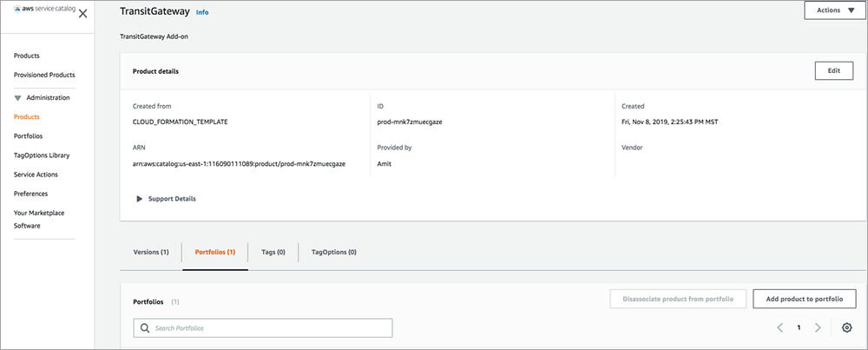Viewport: 868px width, 350px height.
Task: Open the Actions dropdown menu
Action: [835, 10]
